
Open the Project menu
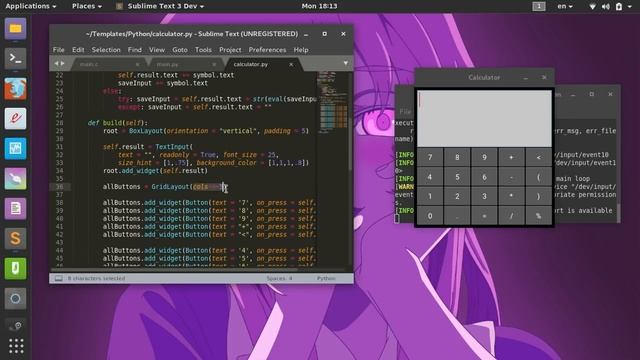[230, 50]
